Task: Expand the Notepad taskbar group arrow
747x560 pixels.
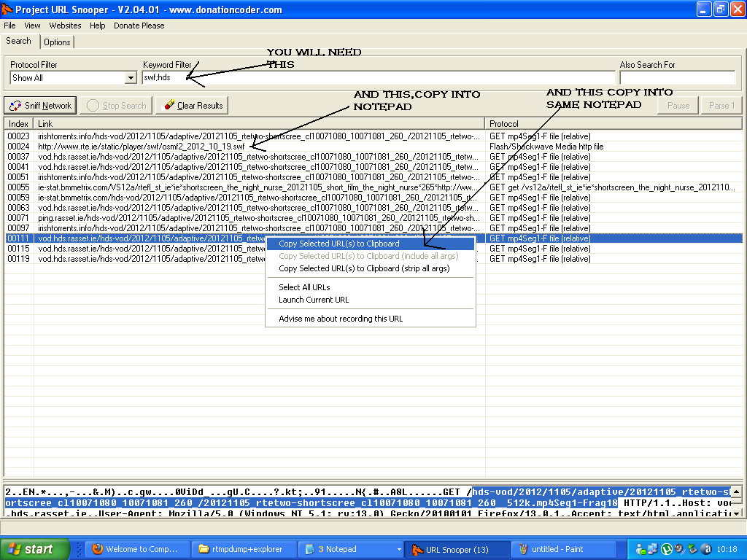Action: [399, 550]
